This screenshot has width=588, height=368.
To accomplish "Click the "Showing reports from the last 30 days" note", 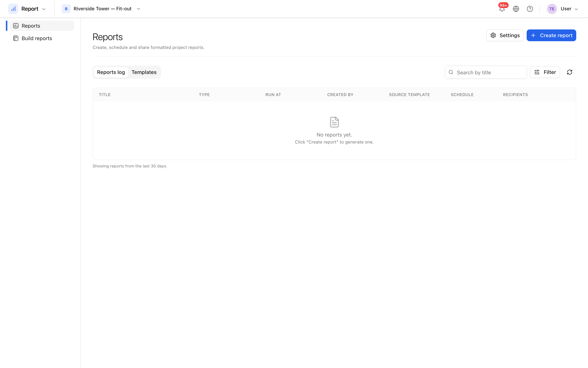I will [x=130, y=166].
